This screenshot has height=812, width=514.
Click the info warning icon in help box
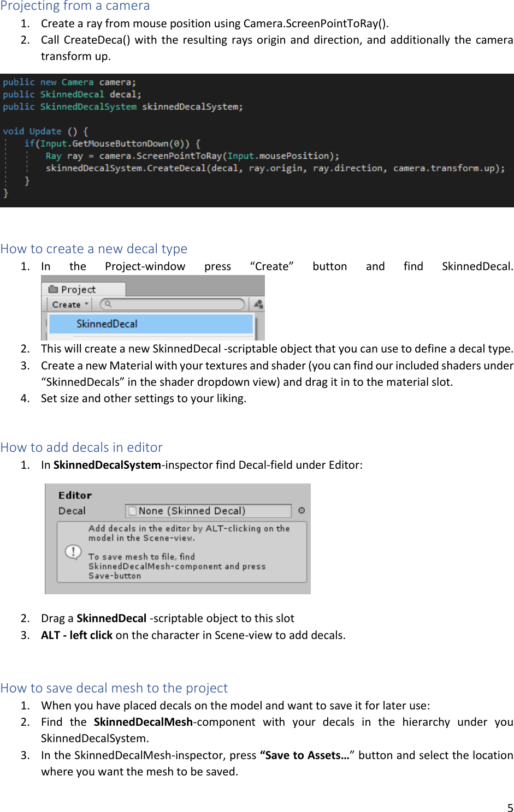[x=73, y=552]
